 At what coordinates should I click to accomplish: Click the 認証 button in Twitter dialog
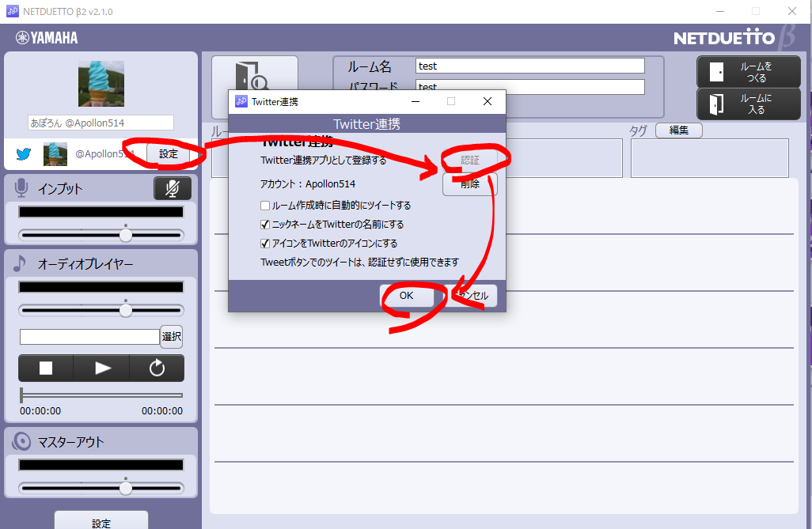[469, 160]
